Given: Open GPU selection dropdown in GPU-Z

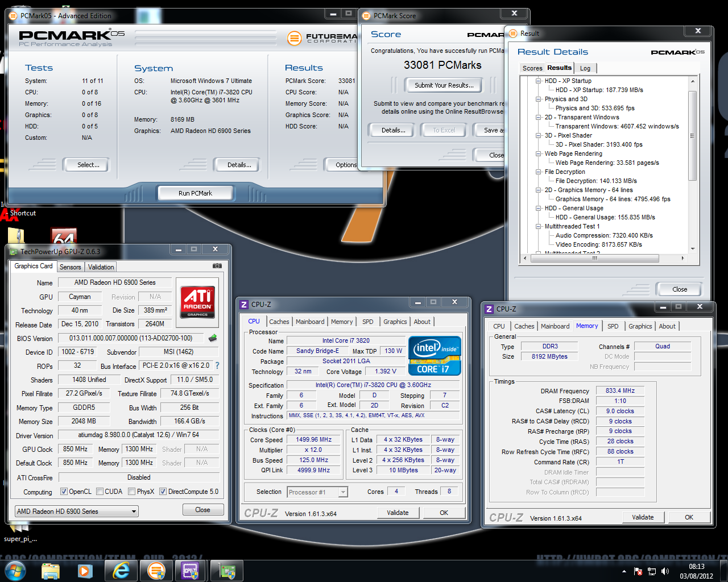Looking at the screenshot, I should tap(76, 512).
